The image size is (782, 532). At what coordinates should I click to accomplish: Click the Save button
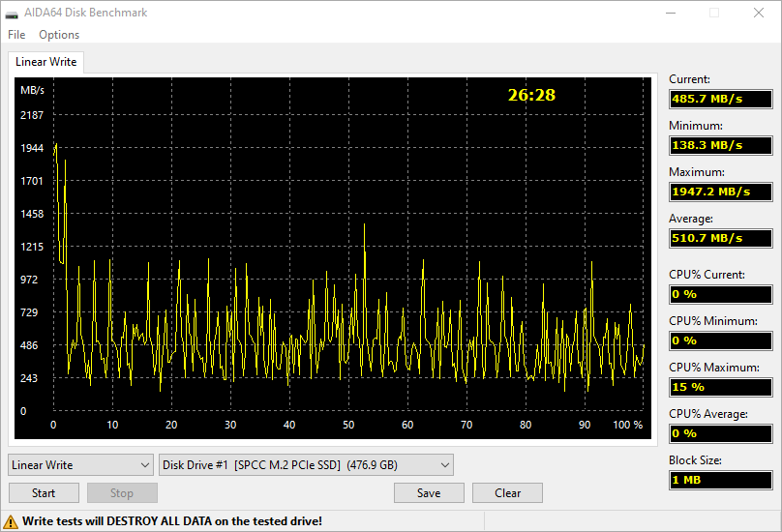click(429, 492)
